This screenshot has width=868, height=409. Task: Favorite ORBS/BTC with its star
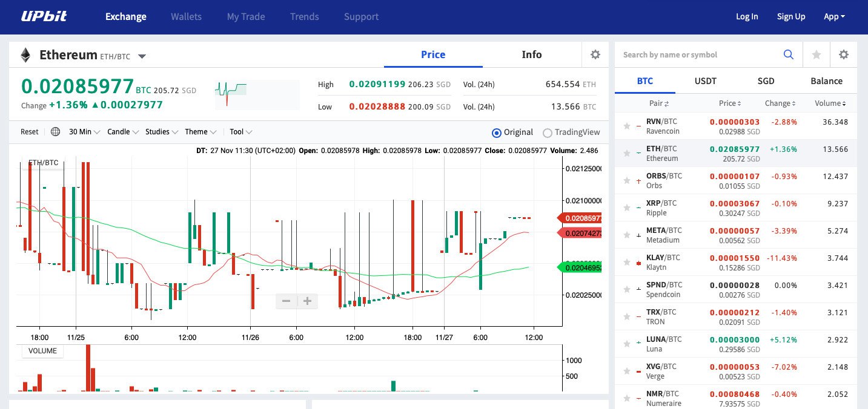tap(627, 180)
